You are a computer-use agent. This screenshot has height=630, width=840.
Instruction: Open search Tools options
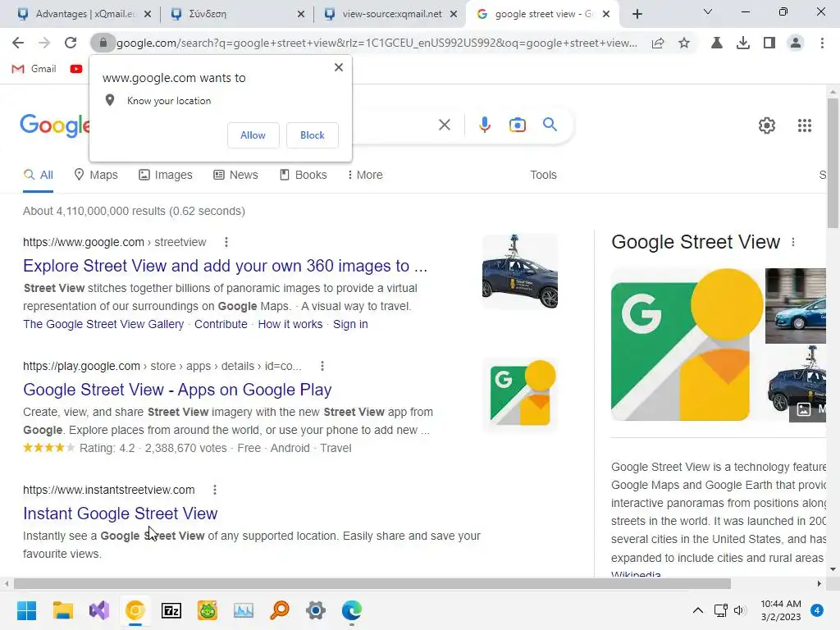tap(543, 176)
